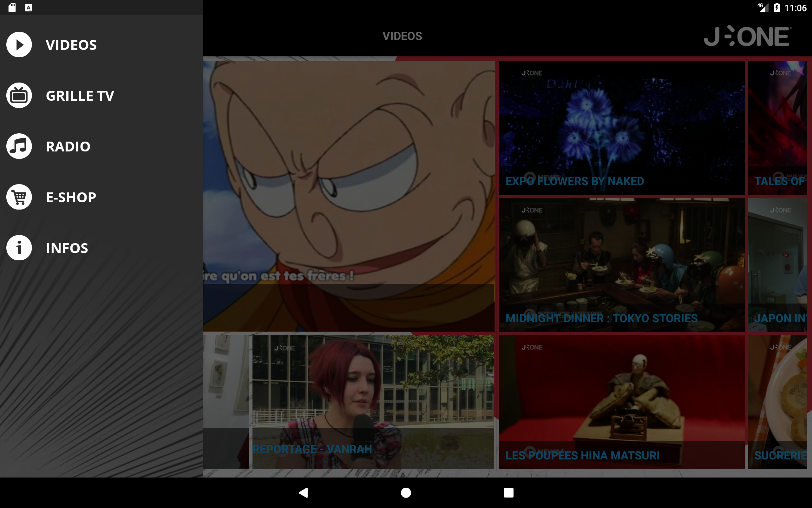Tap the J-ONE logo in header

[x=748, y=36]
